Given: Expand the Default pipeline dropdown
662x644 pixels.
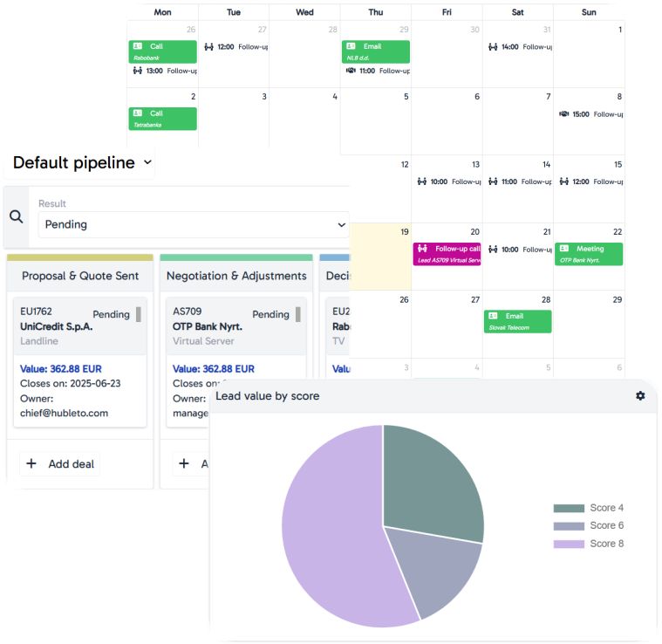Looking at the screenshot, I should (x=147, y=162).
